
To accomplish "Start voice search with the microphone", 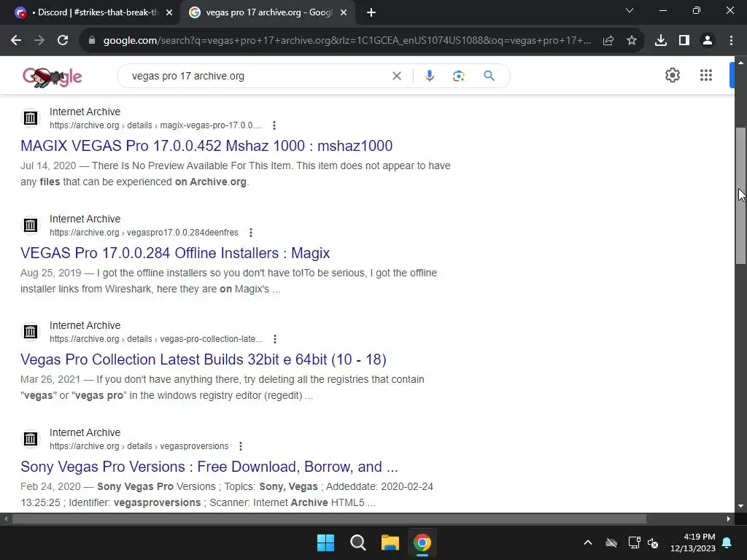I will point(429,76).
